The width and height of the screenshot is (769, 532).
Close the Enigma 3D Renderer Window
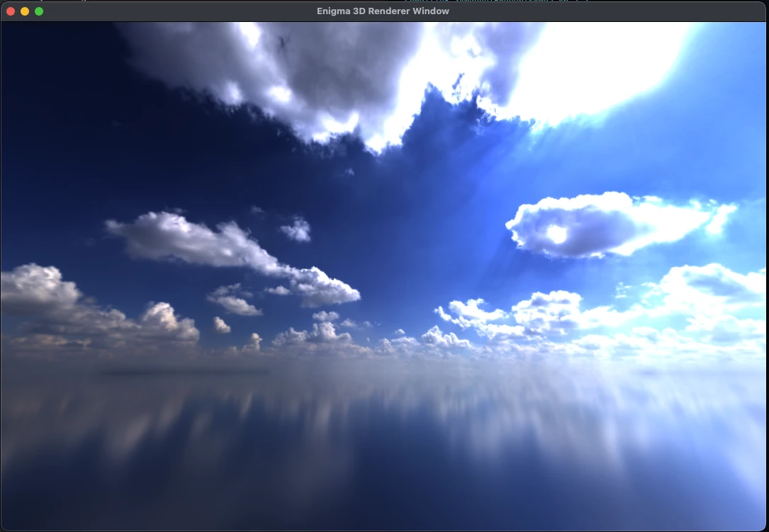(x=11, y=11)
